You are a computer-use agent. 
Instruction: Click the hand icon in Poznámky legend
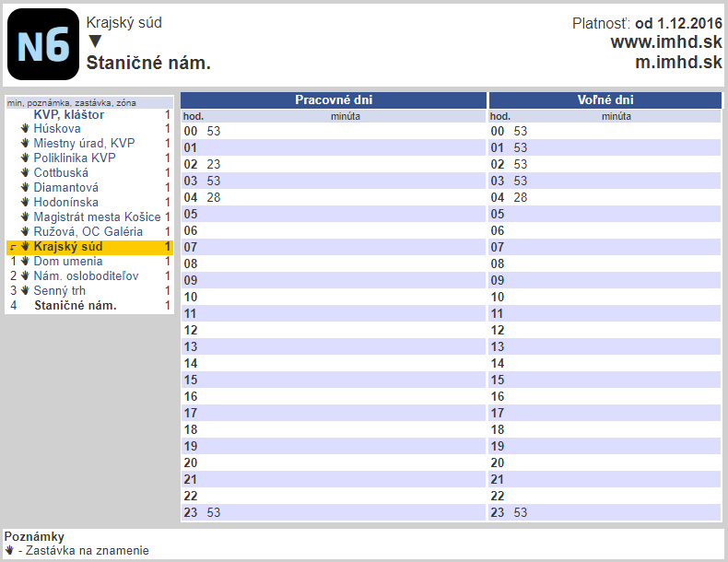(9, 550)
